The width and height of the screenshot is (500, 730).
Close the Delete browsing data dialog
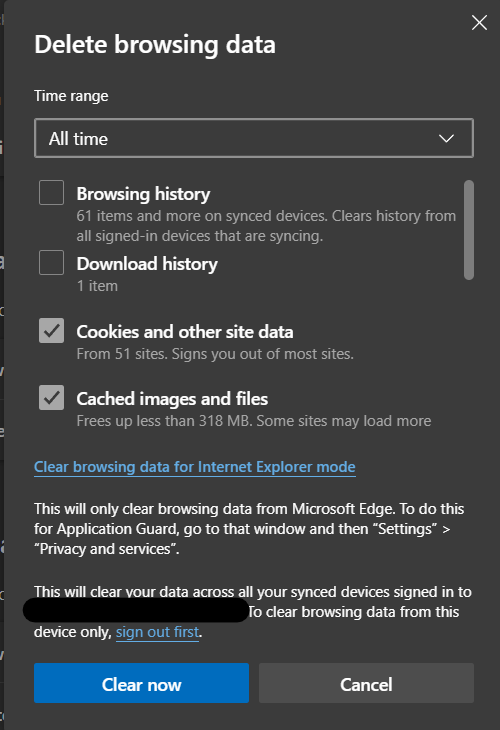coord(479,22)
